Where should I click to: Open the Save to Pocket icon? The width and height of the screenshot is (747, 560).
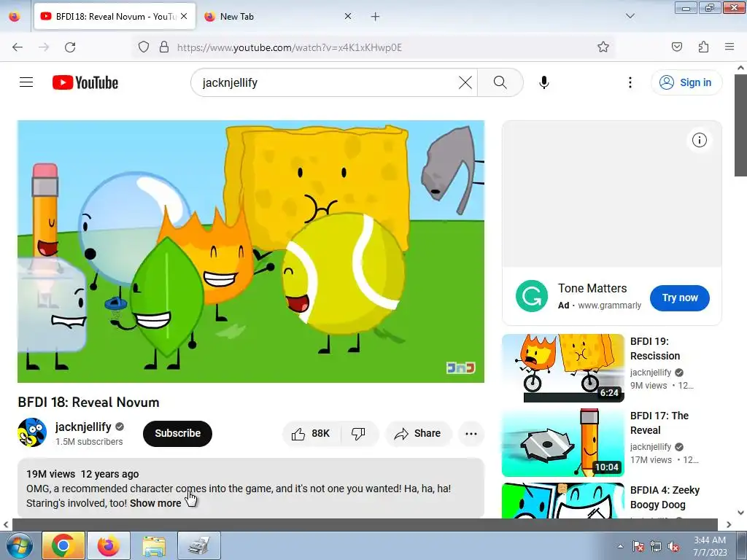click(x=676, y=47)
